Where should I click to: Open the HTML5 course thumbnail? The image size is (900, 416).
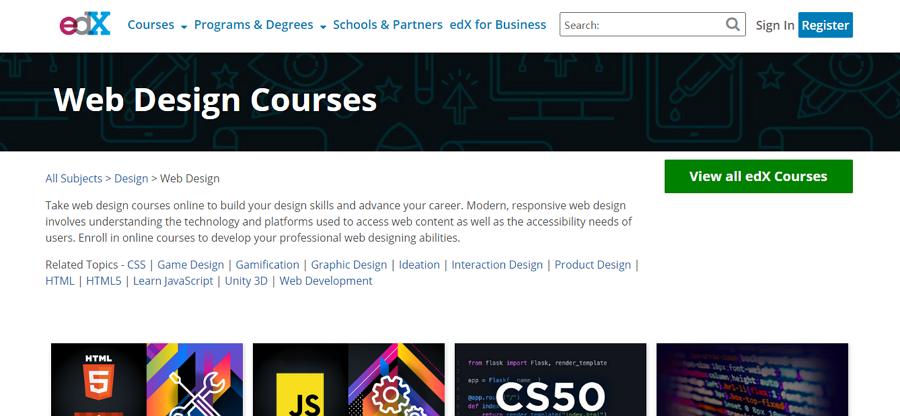pyautogui.click(x=147, y=379)
